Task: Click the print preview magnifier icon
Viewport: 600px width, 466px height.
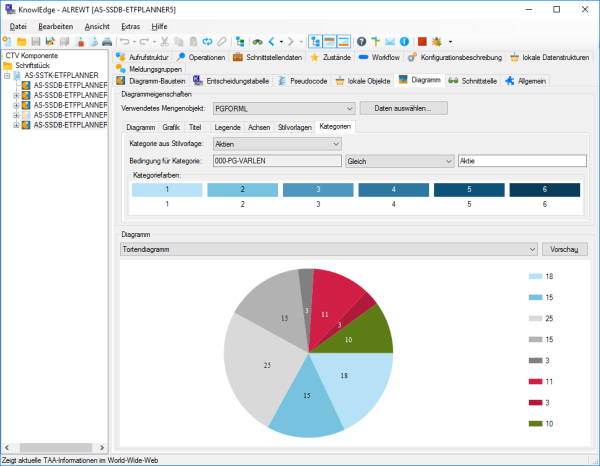Action: 93,41
